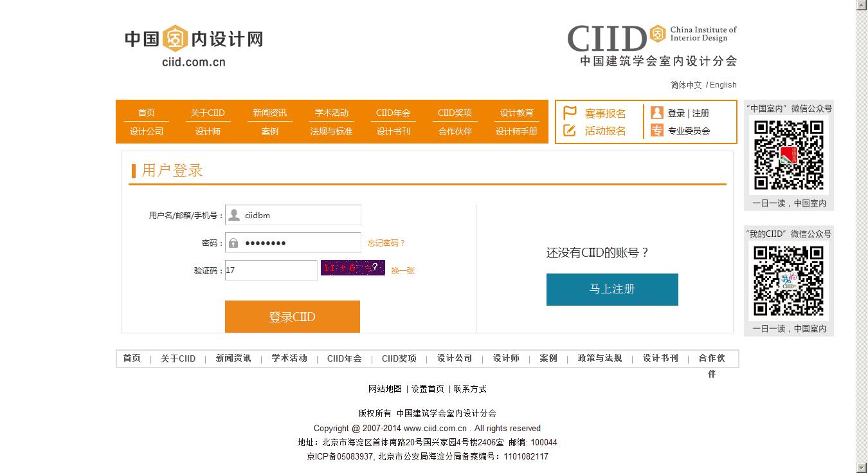This screenshot has width=868, height=473.
Task: Open CIID年会 in the orange navigation
Action: tap(393, 113)
